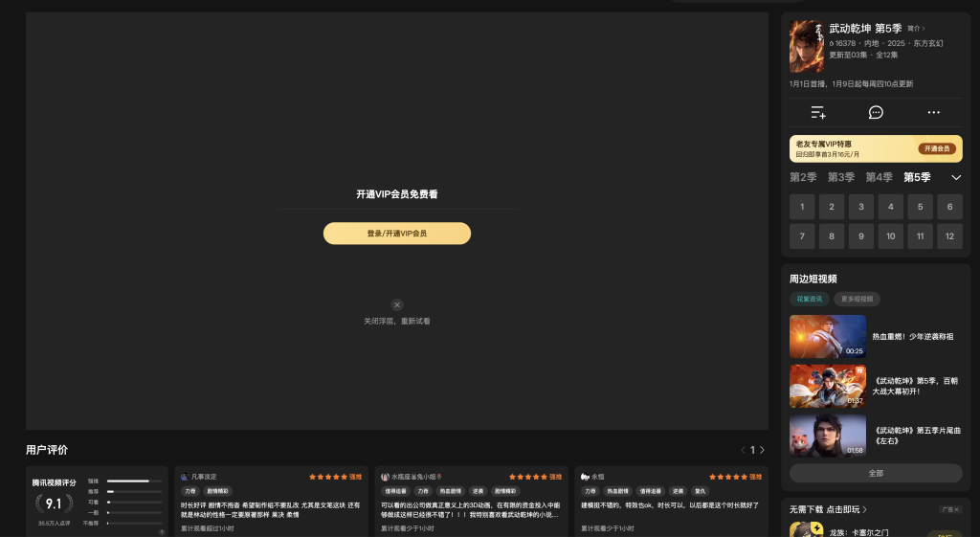Play episode 5
980x537 pixels.
coord(920,207)
